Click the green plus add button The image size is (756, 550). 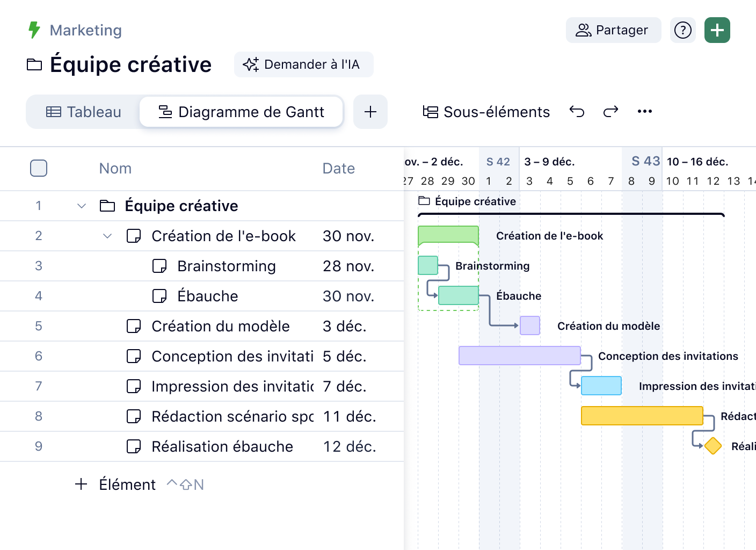[717, 30]
